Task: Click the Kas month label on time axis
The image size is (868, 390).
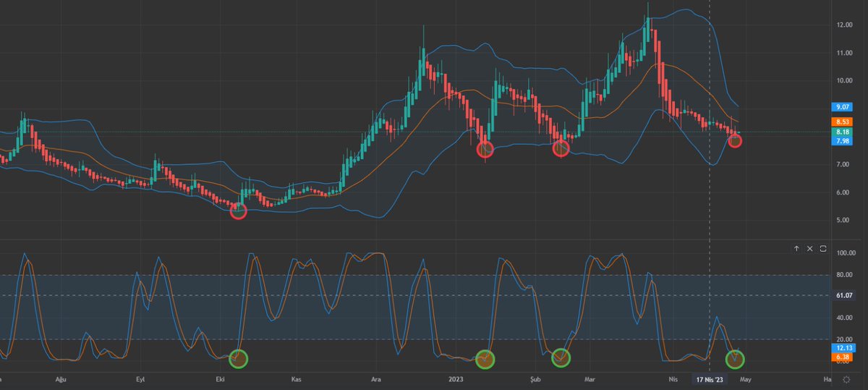Action: click(x=295, y=379)
